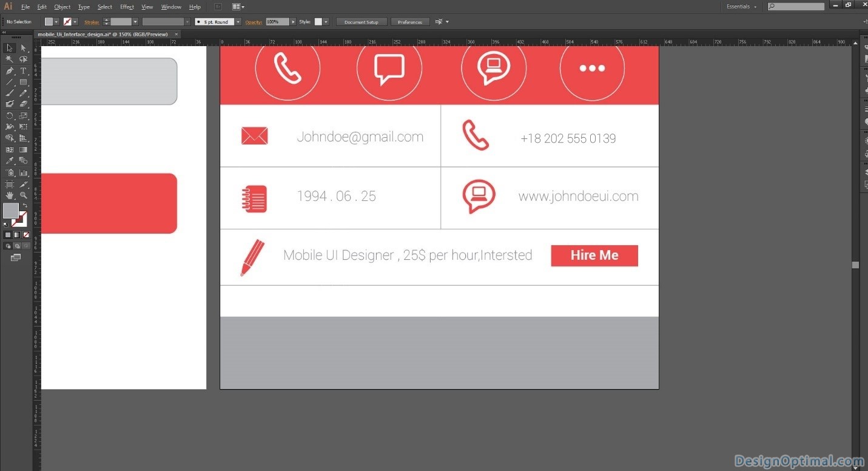Viewport: 868px width, 471px height.
Task: Open the 5 pt. Round brush dropdown
Action: pos(238,22)
